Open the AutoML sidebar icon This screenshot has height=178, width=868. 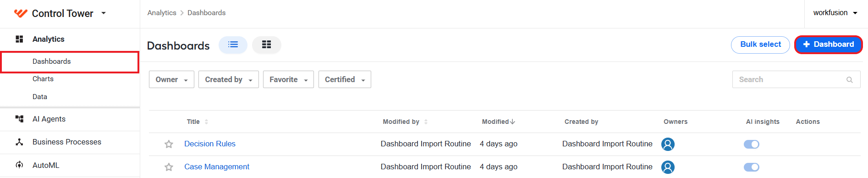19,165
